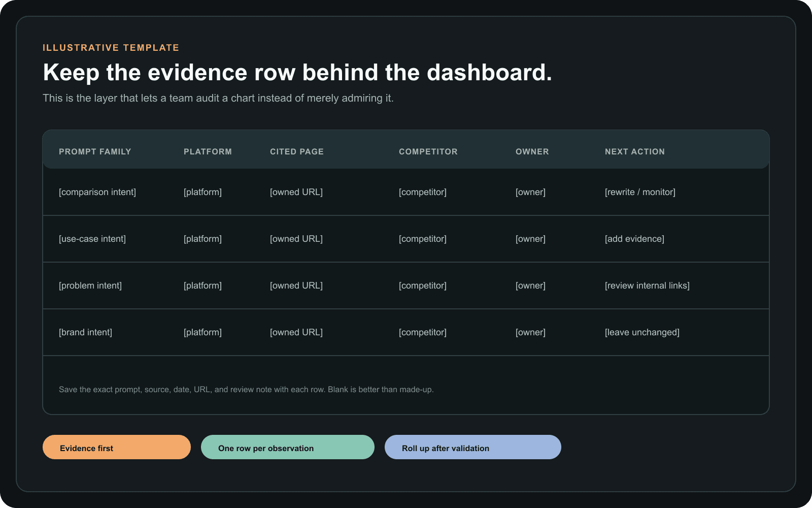Click [competitor] in the problem intent row

[x=423, y=285]
